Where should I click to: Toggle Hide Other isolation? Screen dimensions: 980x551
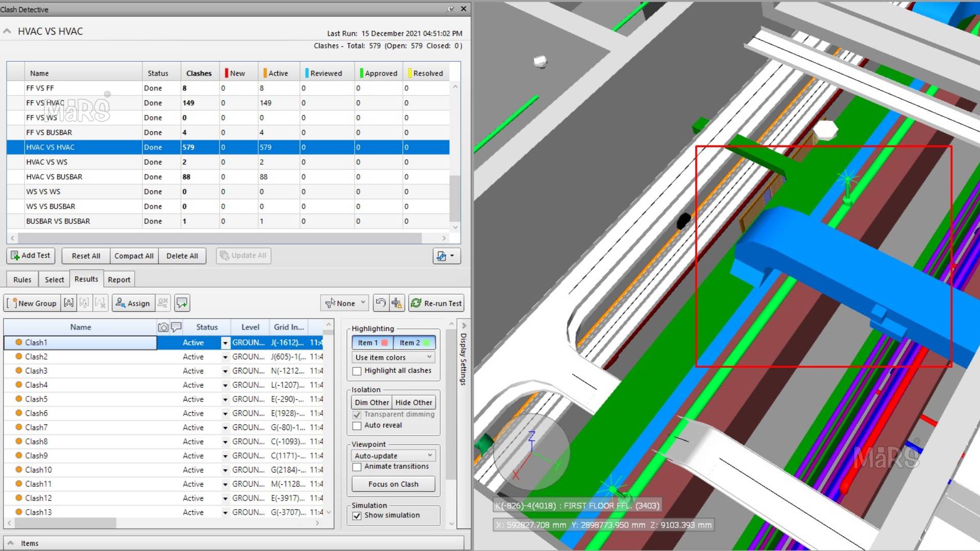point(413,403)
